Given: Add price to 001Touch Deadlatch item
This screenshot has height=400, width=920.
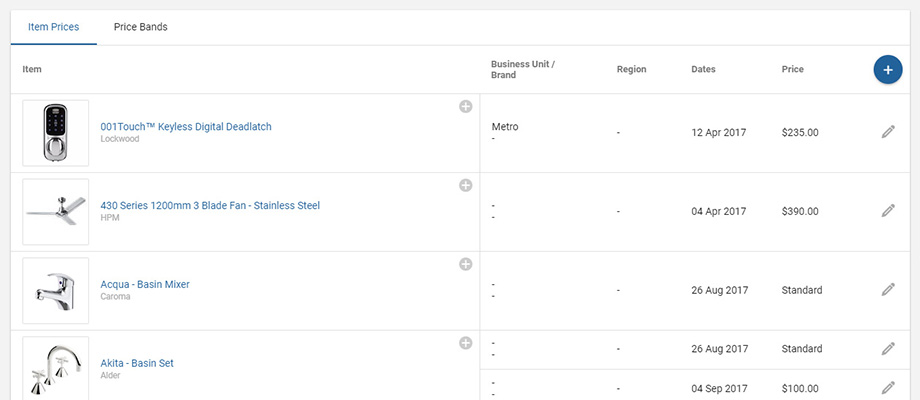Looking at the screenshot, I should click(465, 106).
